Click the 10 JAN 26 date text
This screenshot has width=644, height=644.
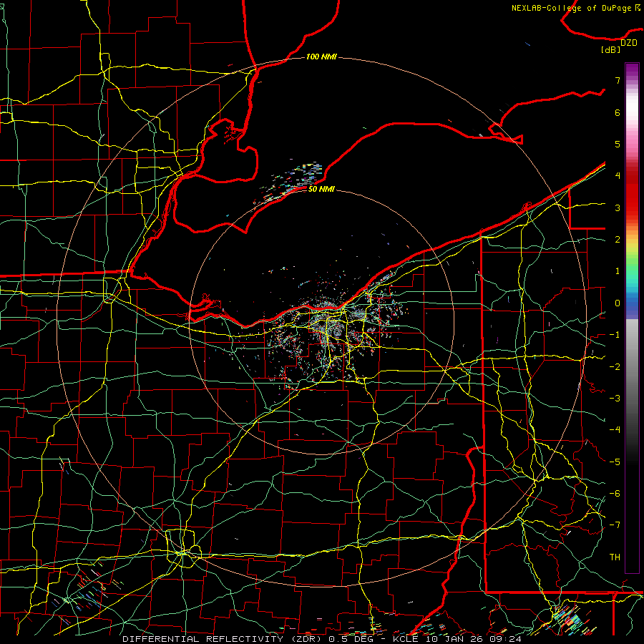tap(454, 639)
